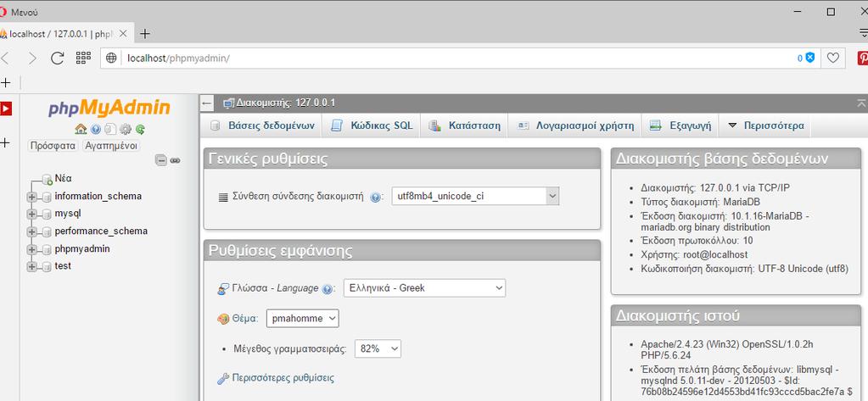Click help icon beside Σύνθεση σύνδεσης διακομιστή
The width and height of the screenshot is (868, 401).
(x=375, y=197)
